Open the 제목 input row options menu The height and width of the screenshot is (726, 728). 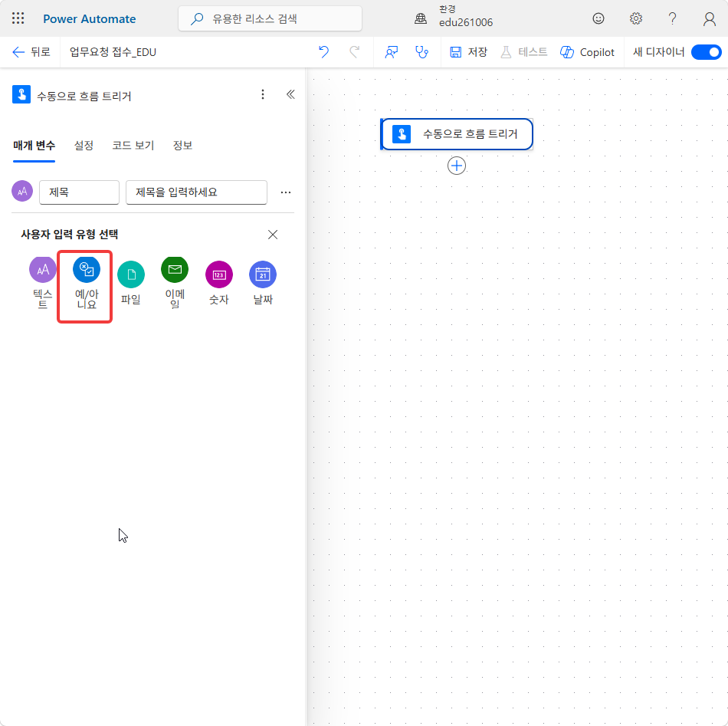[x=286, y=192]
